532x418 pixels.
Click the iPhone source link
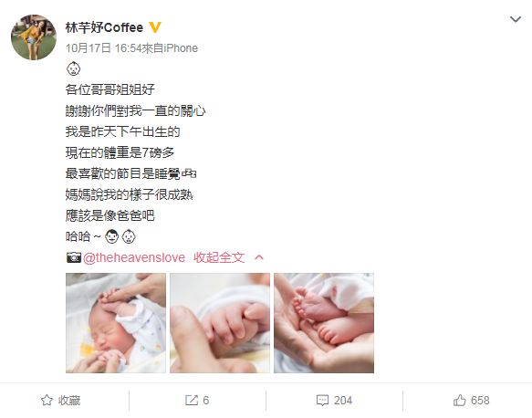coord(181,47)
